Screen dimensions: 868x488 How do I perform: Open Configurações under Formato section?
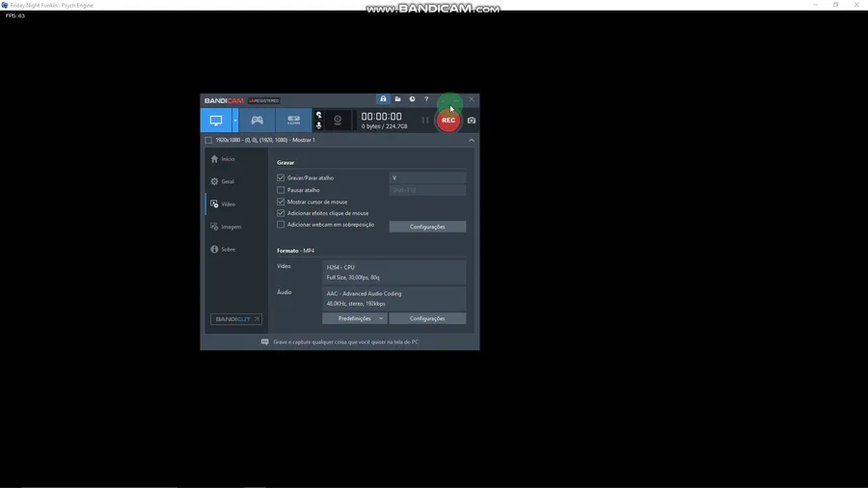[x=427, y=318]
